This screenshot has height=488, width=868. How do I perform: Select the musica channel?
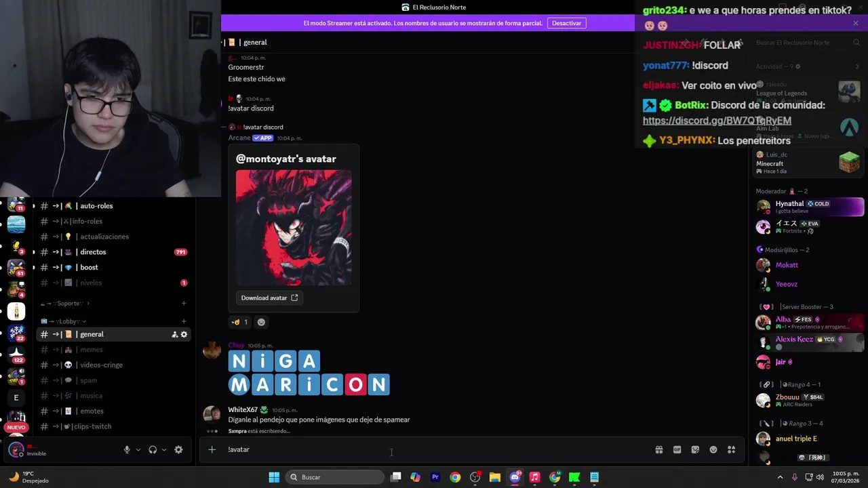[113, 396]
